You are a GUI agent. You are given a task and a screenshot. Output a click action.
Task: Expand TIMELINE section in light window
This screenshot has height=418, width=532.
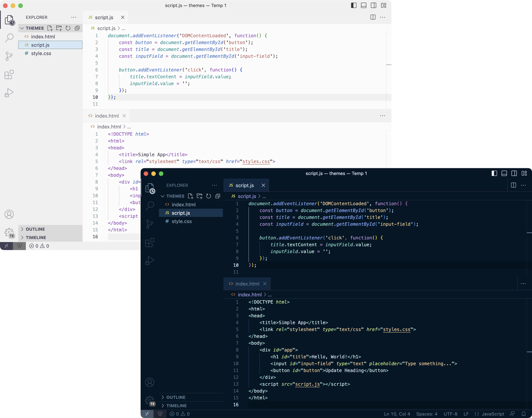click(x=36, y=237)
